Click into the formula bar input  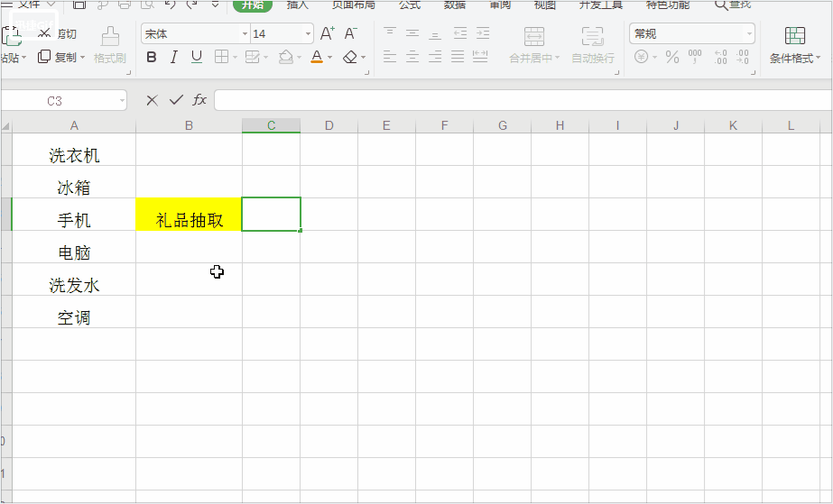tap(523, 100)
